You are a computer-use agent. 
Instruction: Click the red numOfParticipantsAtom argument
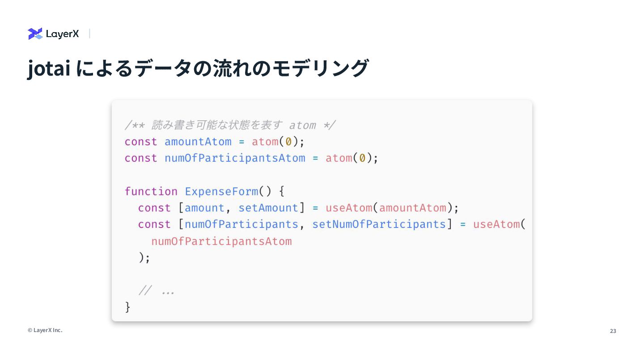pyautogui.click(x=221, y=241)
